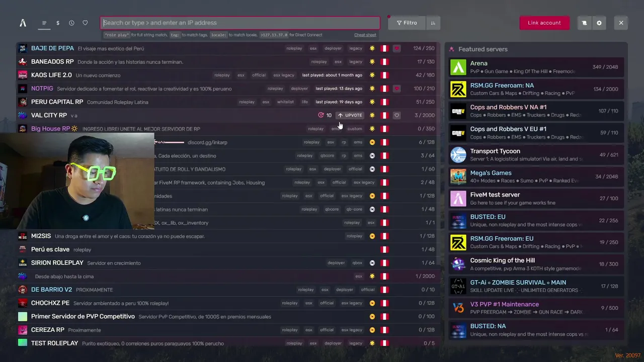
Task: Open BUSTED: EU featured server
Action: point(536,220)
